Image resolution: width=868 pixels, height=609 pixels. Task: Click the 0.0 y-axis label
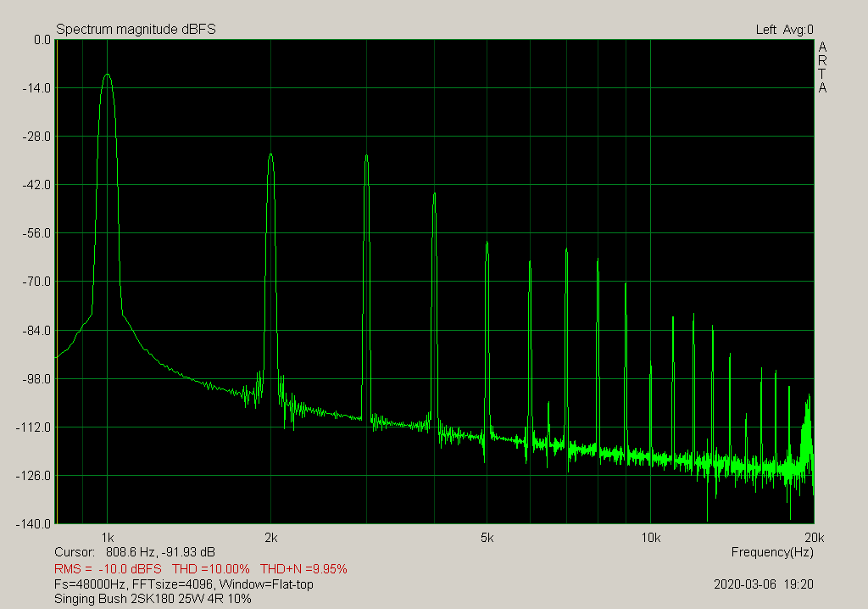click(x=42, y=40)
